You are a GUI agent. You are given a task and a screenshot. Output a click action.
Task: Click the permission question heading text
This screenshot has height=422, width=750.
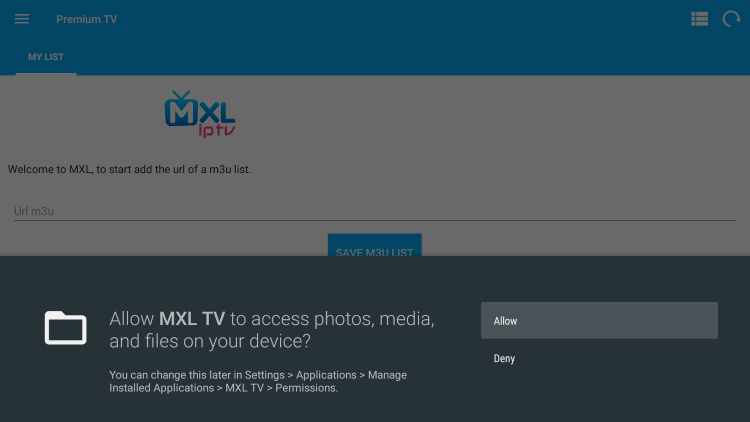pos(272,330)
